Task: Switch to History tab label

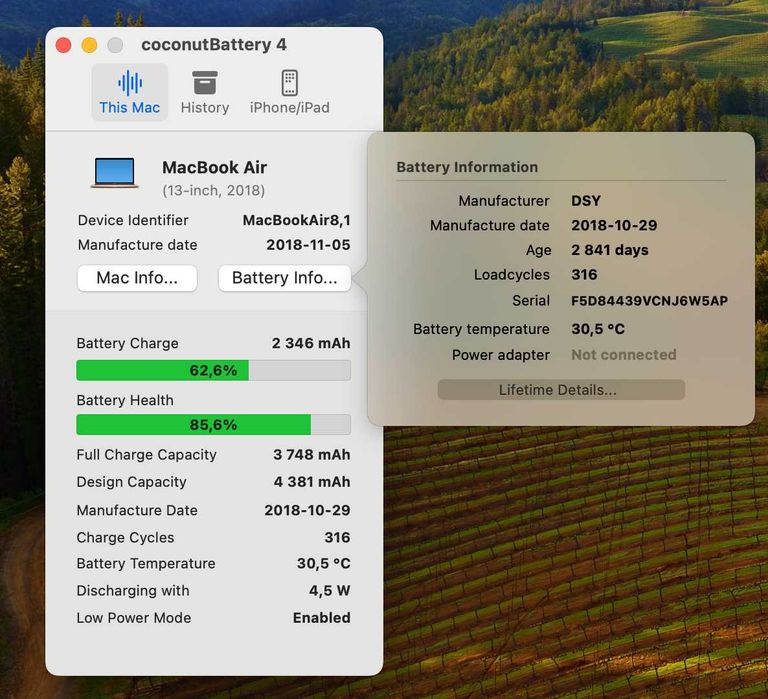Action: point(205,107)
